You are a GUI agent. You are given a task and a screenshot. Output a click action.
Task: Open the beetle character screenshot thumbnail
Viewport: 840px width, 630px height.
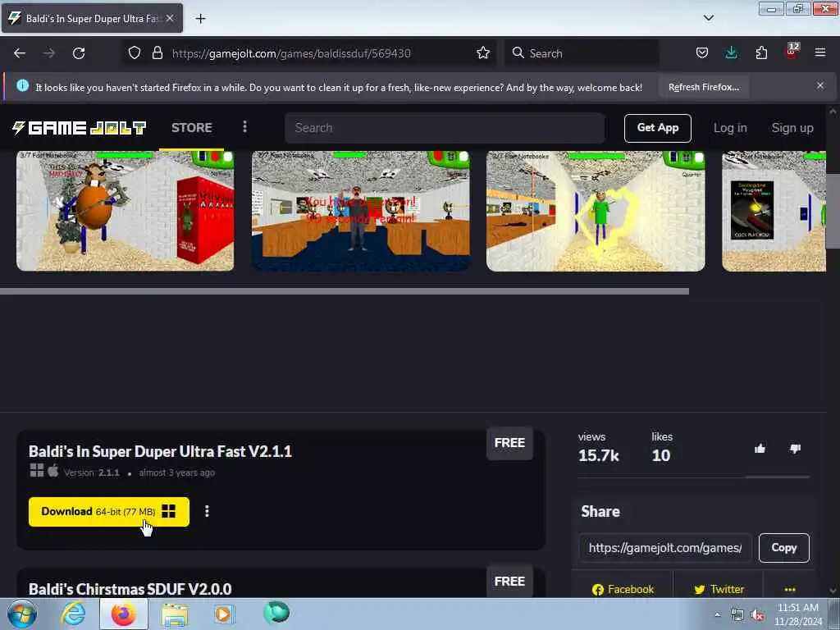click(x=126, y=211)
